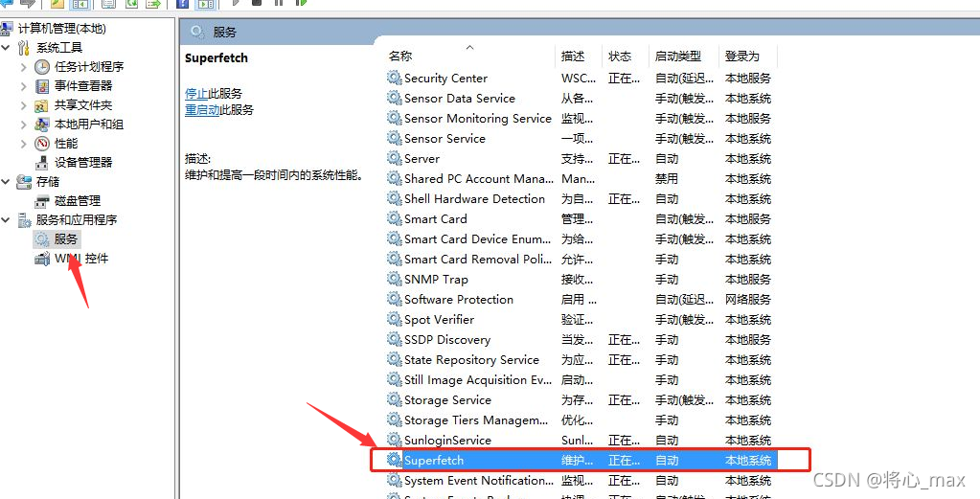This screenshot has width=980, height=499.
Task: Select 设备管理器 in the tree
Action: (x=83, y=163)
